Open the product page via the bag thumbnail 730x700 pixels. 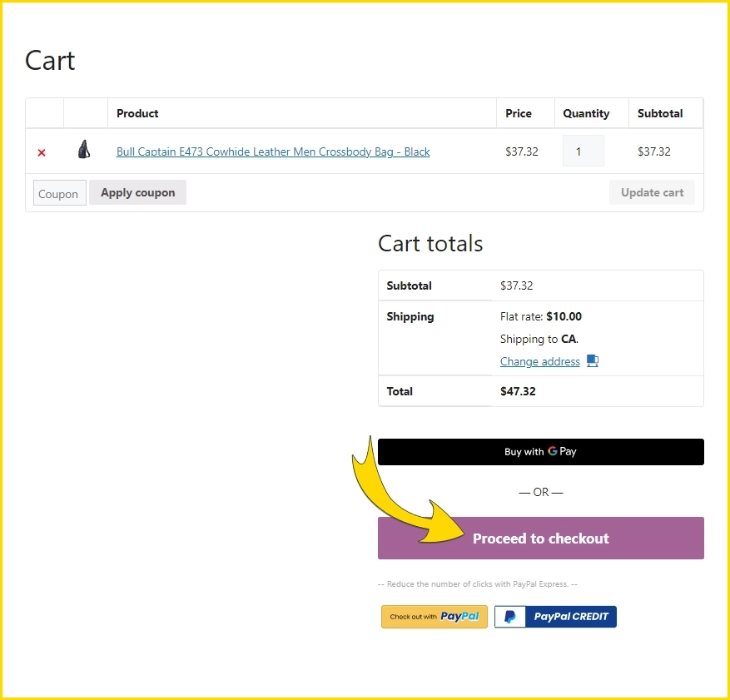pos(83,149)
